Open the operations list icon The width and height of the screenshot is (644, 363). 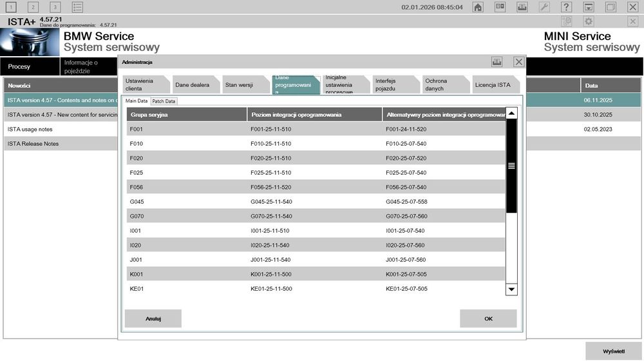point(77,7)
